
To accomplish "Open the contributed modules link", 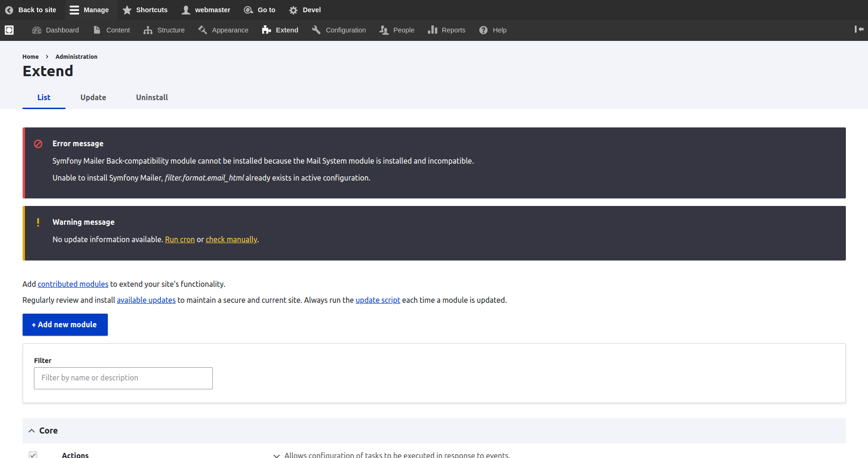I will click(x=73, y=284).
